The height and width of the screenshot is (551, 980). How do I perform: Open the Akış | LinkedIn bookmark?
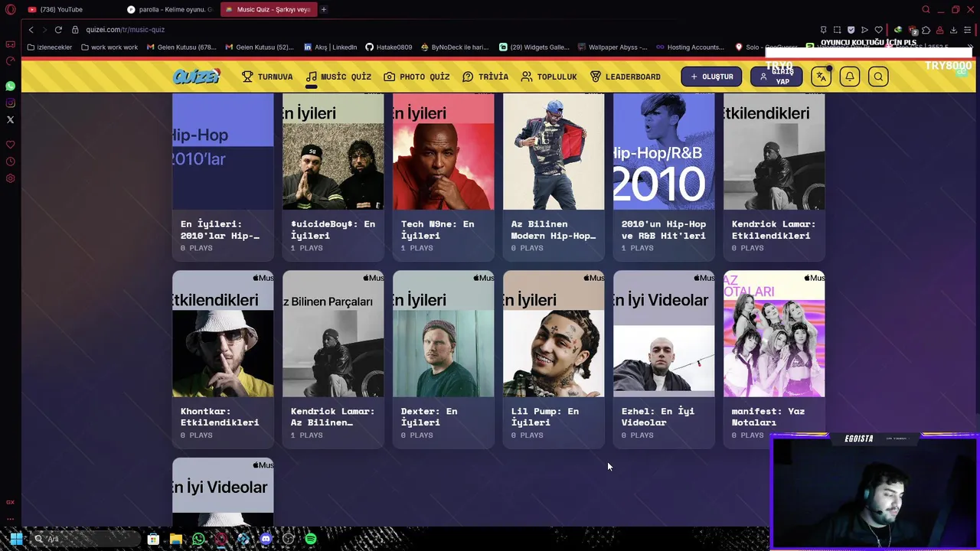(331, 47)
